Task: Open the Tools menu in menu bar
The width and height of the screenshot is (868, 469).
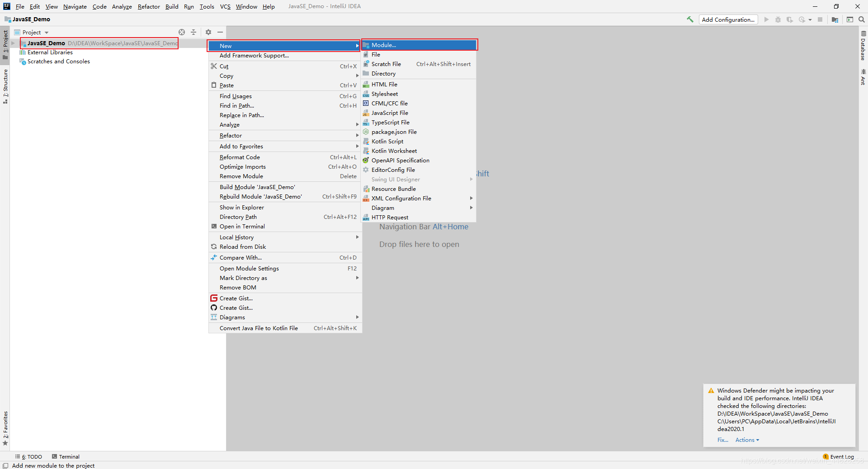Action: point(207,6)
